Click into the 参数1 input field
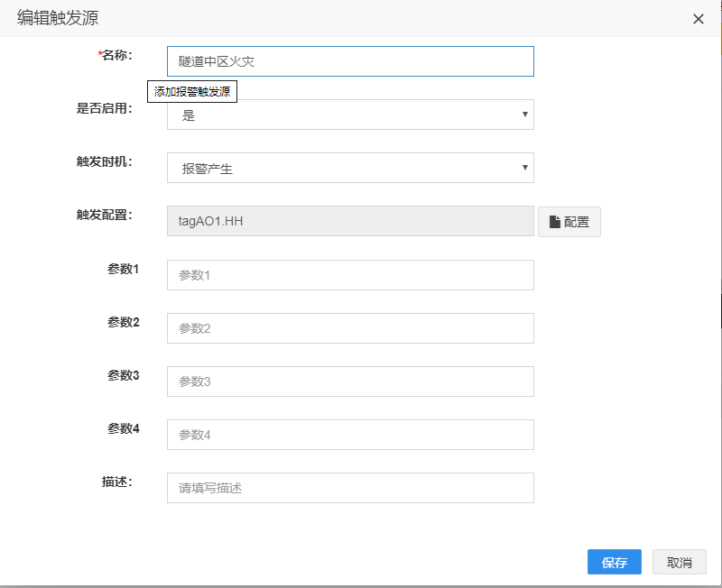Screen dimensions: 722x588 350,275
